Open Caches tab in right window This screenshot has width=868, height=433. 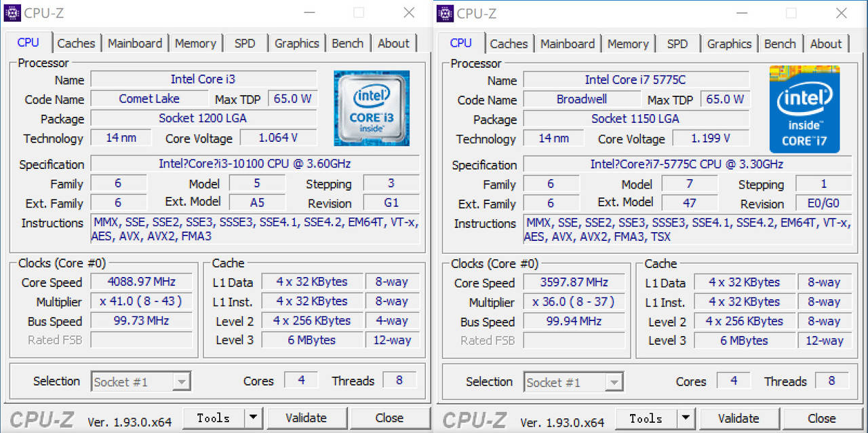pyautogui.click(x=509, y=43)
